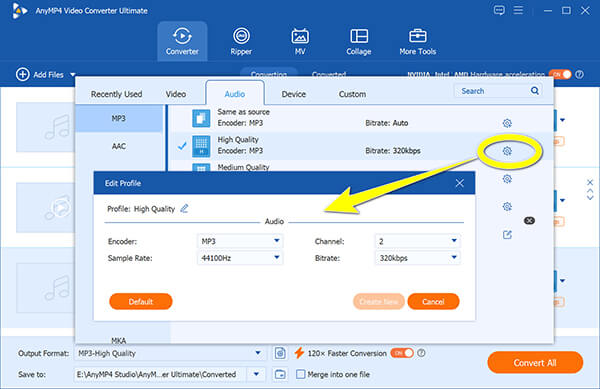Image resolution: width=600 pixels, height=389 pixels.
Task: Click help icon next to Faster Conversion toggle
Action: (x=421, y=353)
